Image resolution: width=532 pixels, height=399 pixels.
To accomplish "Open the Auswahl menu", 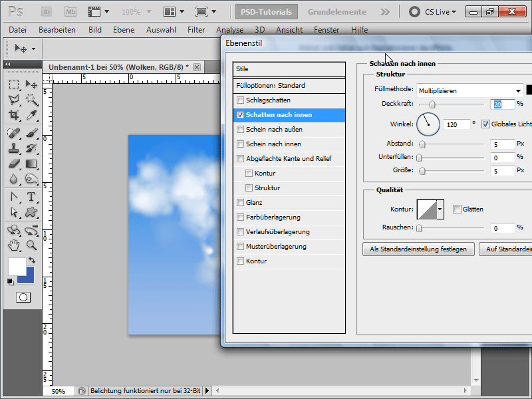I will click(x=161, y=30).
